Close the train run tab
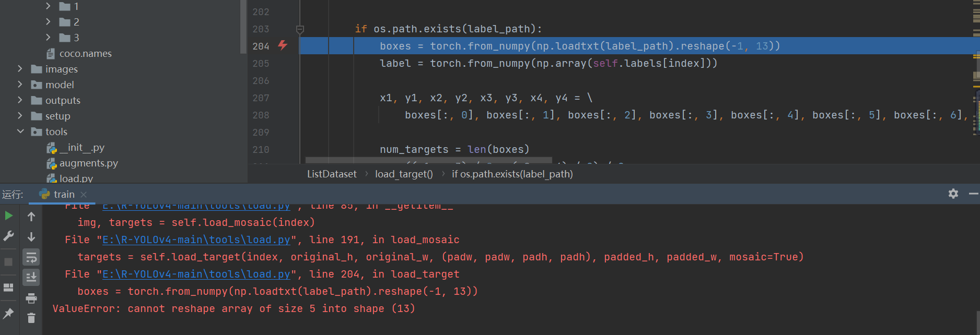The height and width of the screenshot is (335, 980). point(84,195)
